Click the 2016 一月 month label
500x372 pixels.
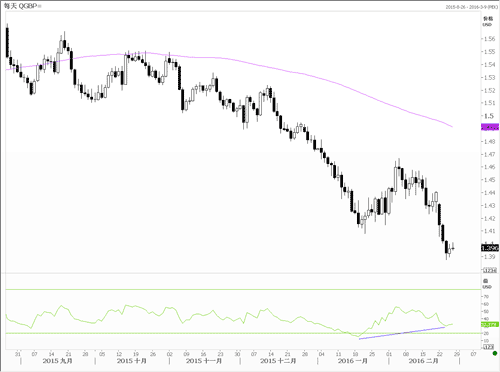tap(352, 361)
